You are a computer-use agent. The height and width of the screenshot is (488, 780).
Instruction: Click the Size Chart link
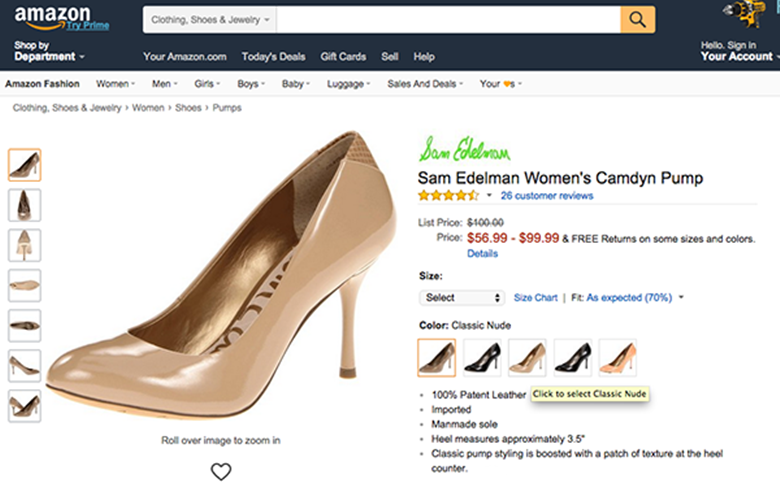coord(535,298)
